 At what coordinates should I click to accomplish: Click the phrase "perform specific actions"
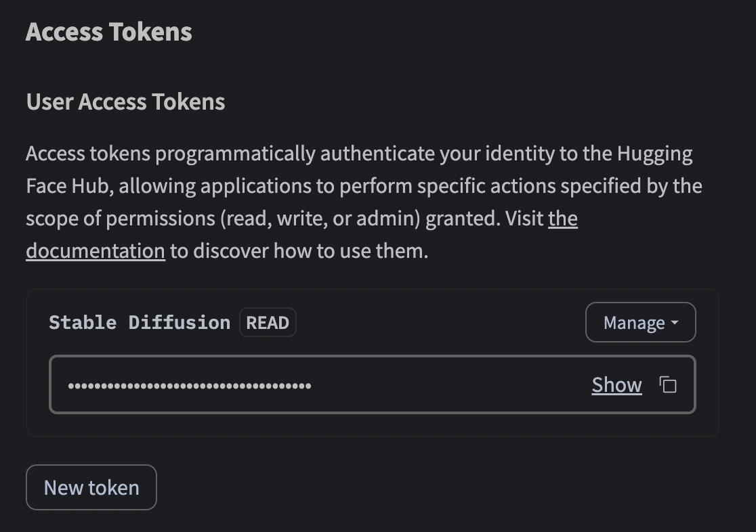tap(416, 186)
